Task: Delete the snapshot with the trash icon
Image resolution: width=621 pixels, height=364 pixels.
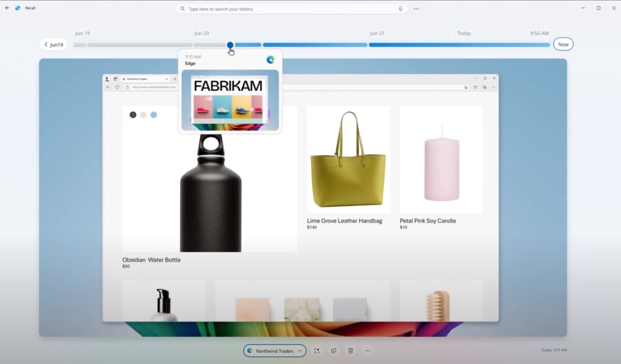Action: (350, 351)
